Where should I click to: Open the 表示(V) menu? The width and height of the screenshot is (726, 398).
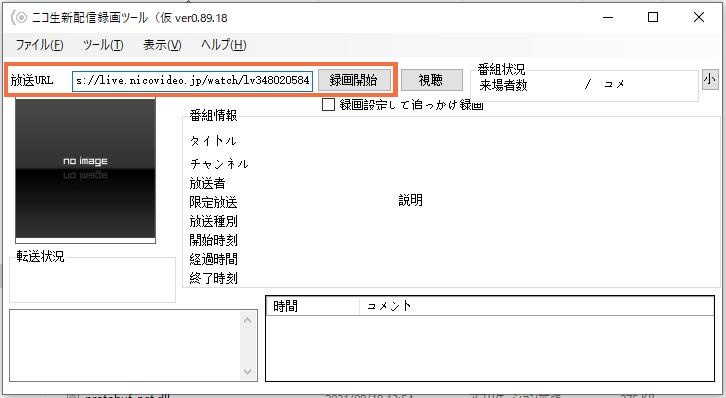point(162,45)
